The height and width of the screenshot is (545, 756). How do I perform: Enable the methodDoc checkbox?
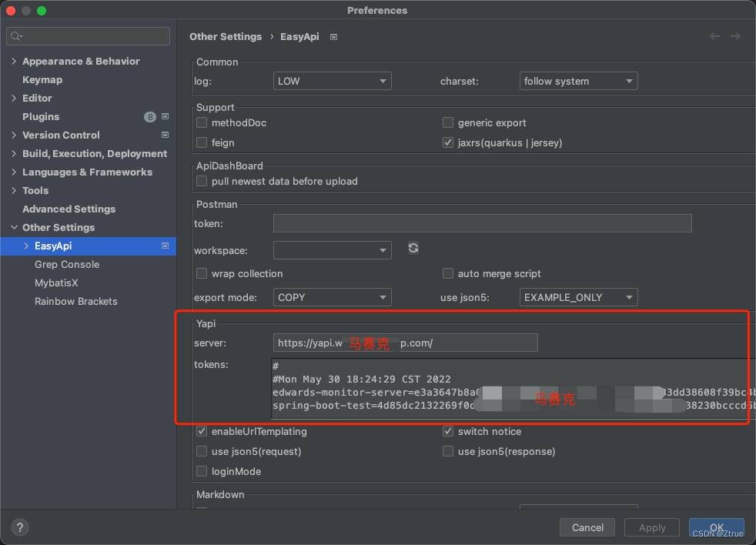pos(202,122)
